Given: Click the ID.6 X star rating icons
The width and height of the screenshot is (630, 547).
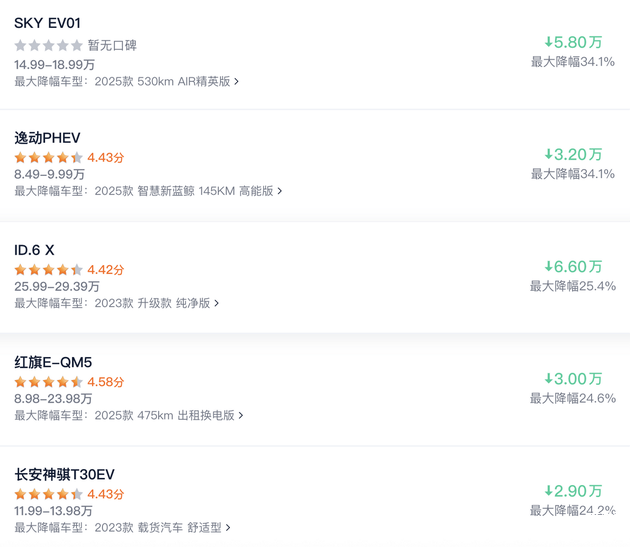Looking at the screenshot, I should (48, 269).
